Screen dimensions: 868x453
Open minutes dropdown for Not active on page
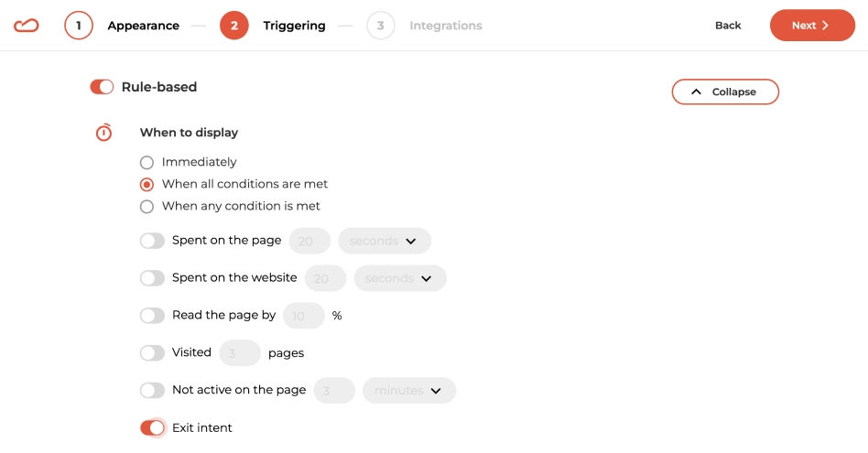[x=409, y=391]
